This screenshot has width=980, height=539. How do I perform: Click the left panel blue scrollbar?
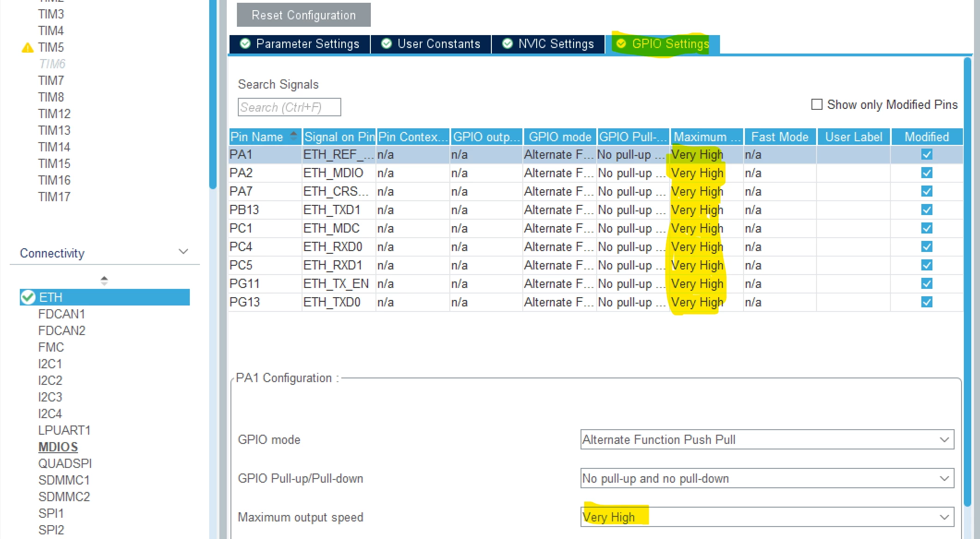(x=212, y=95)
